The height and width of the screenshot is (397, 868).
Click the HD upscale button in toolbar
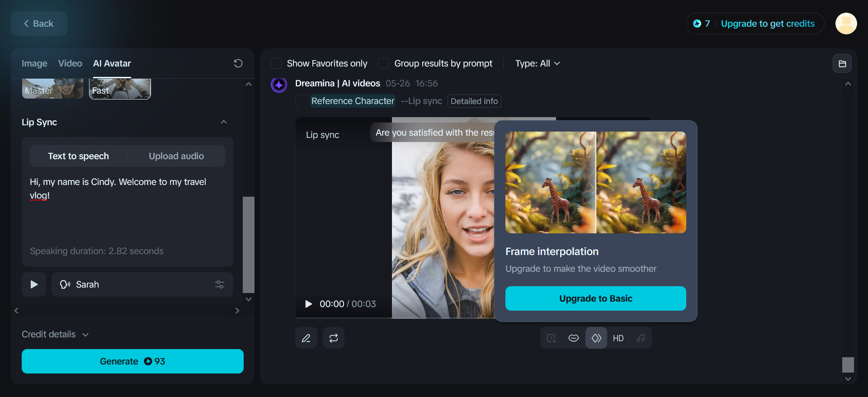(618, 338)
